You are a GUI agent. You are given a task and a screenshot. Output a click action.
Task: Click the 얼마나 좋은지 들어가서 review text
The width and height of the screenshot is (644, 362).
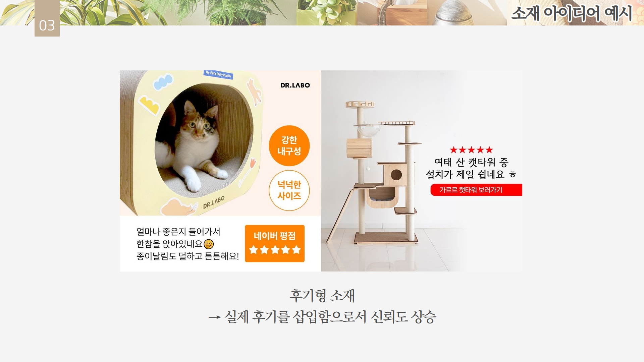coord(178,232)
